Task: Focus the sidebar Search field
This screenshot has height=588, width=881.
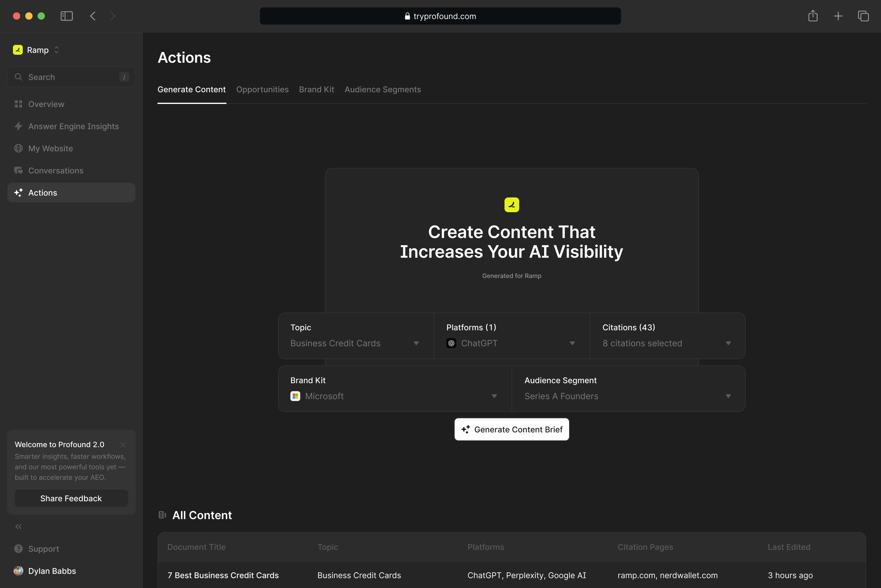Action: click(71, 77)
